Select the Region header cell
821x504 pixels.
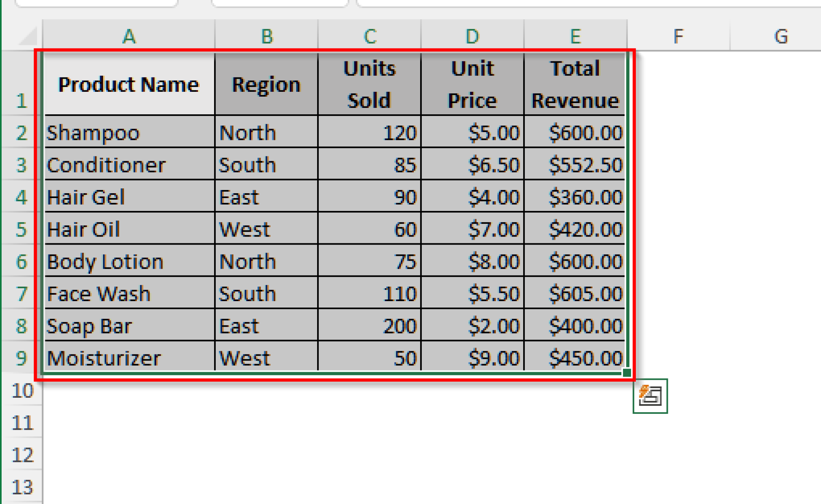point(266,84)
